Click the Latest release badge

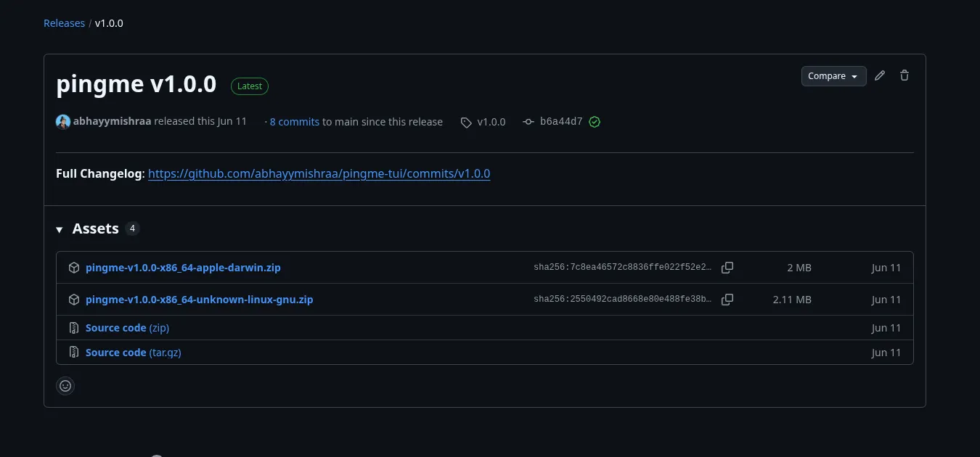pos(250,86)
